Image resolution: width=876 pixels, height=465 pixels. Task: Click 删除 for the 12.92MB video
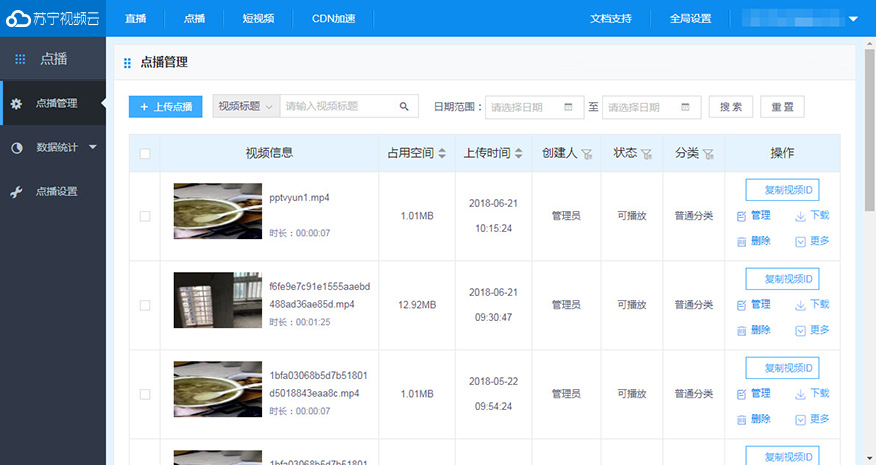[x=754, y=330]
